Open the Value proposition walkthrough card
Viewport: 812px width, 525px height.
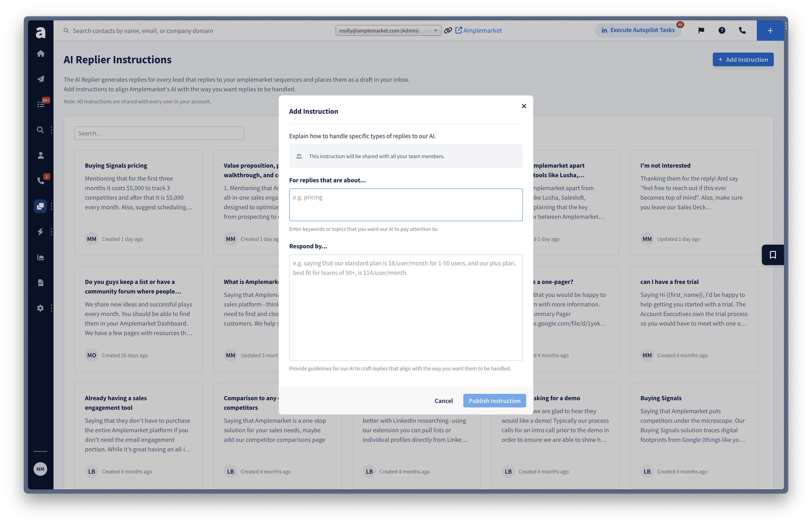(x=246, y=203)
